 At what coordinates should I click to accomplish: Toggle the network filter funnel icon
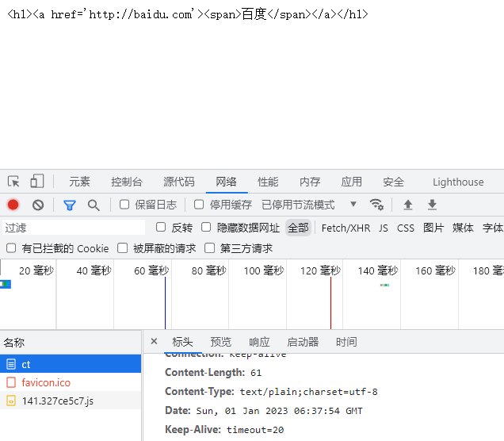pyautogui.click(x=70, y=205)
